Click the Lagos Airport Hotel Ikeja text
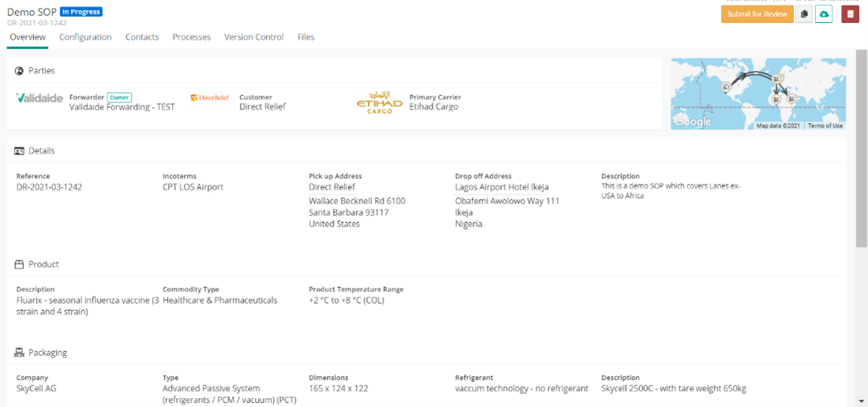The width and height of the screenshot is (868, 407). click(502, 187)
